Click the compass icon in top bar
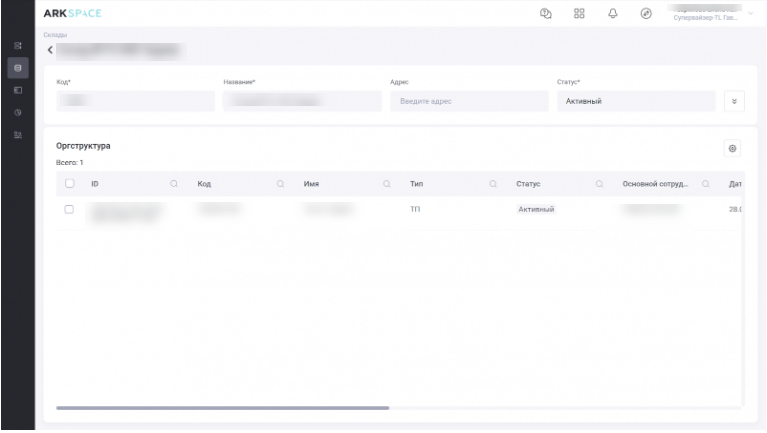Screen dimensions: 767x433 (x=646, y=13)
